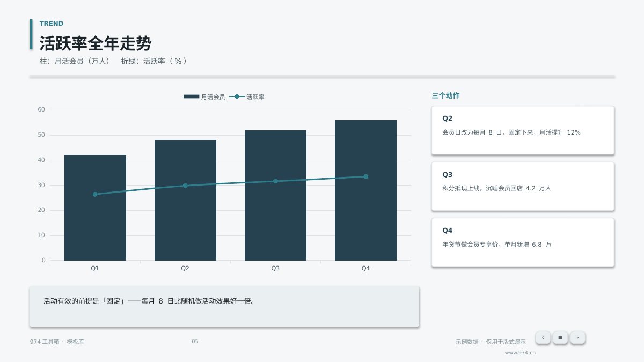This screenshot has height=362, width=644.
Task: Click the text 积分抵现上线，沉睡会员回店
Action: tap(482, 188)
